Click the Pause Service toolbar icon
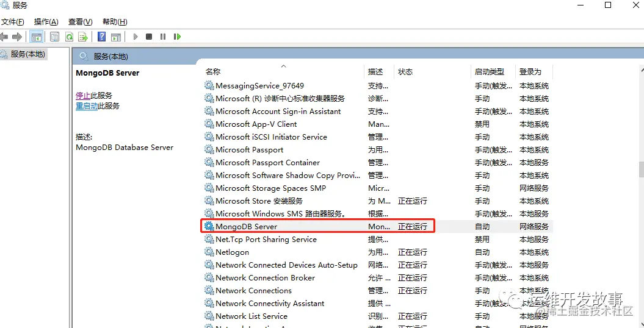This screenshot has height=328, width=644. point(163,37)
